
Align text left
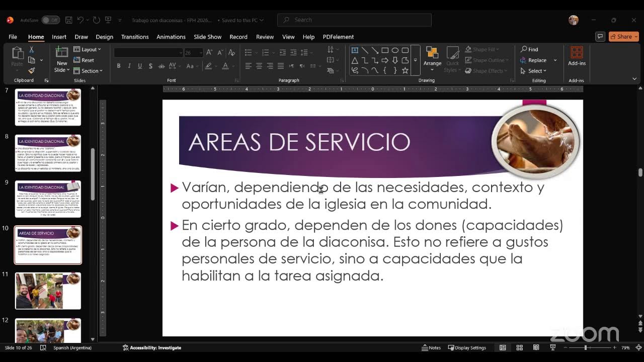click(x=249, y=66)
